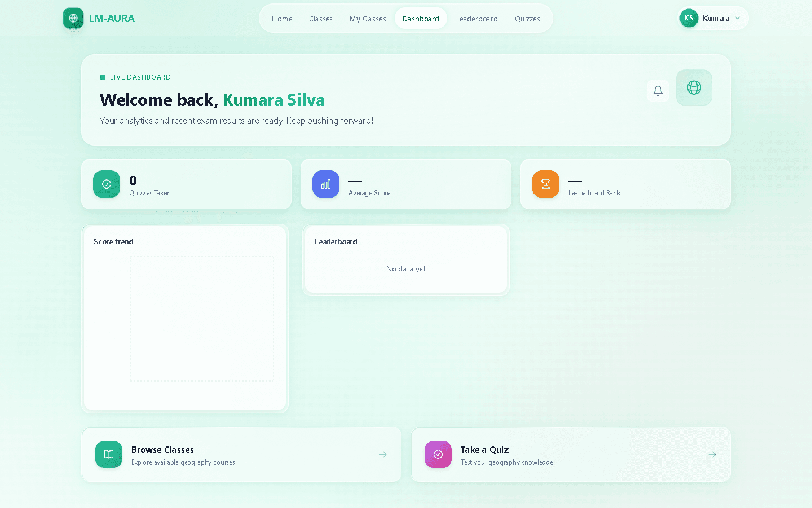Click the Average Score bar chart icon

point(326,184)
